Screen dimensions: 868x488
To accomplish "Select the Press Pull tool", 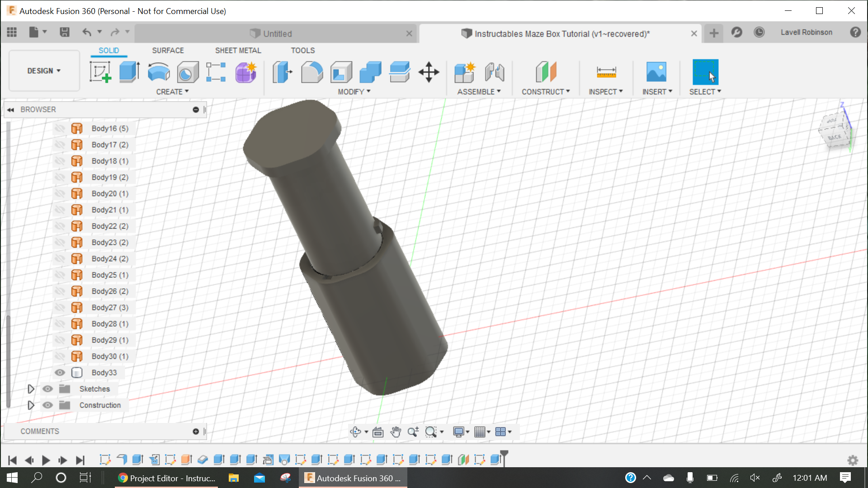I will click(283, 72).
